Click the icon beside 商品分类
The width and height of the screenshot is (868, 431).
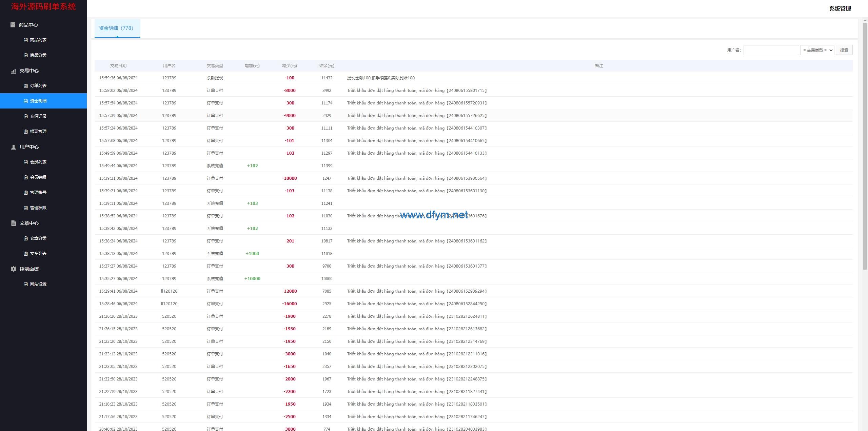pyautogui.click(x=26, y=55)
